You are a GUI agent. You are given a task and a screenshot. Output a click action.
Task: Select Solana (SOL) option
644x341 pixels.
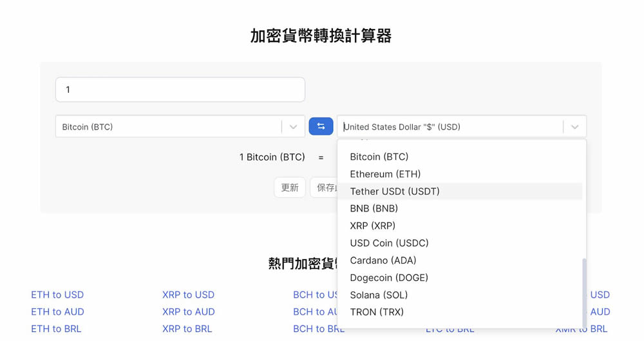[379, 295]
